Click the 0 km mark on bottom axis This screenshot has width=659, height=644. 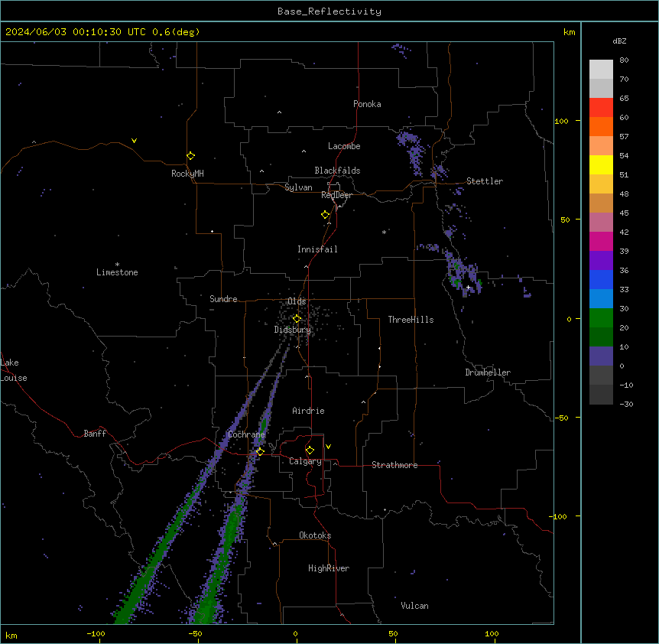pyautogui.click(x=295, y=633)
